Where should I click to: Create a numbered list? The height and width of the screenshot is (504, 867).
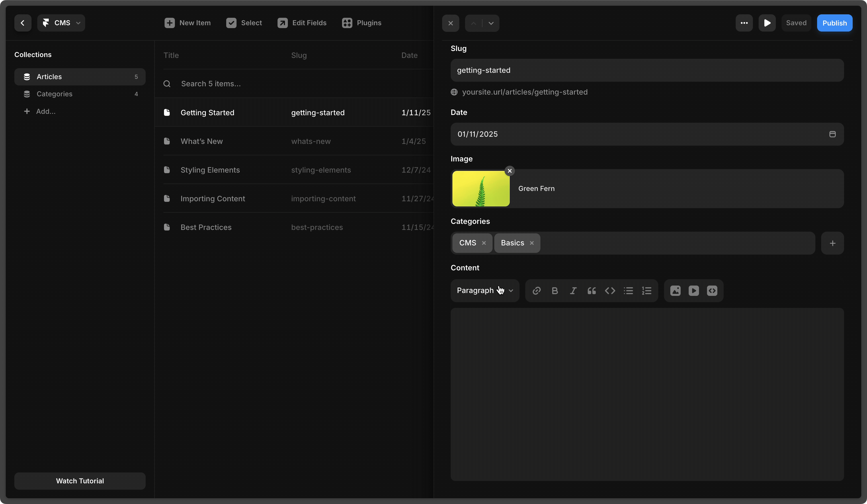[647, 291]
